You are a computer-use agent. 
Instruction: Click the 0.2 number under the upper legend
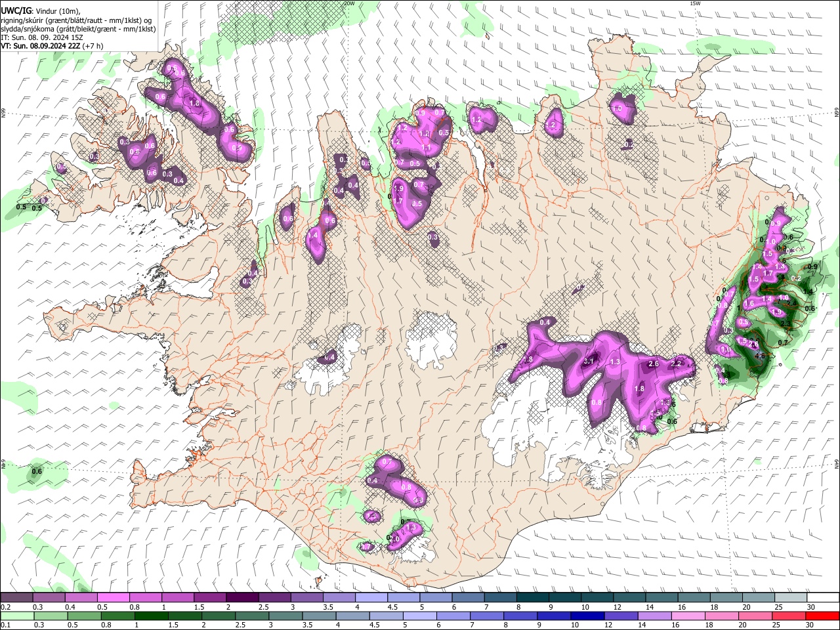pos(5,607)
